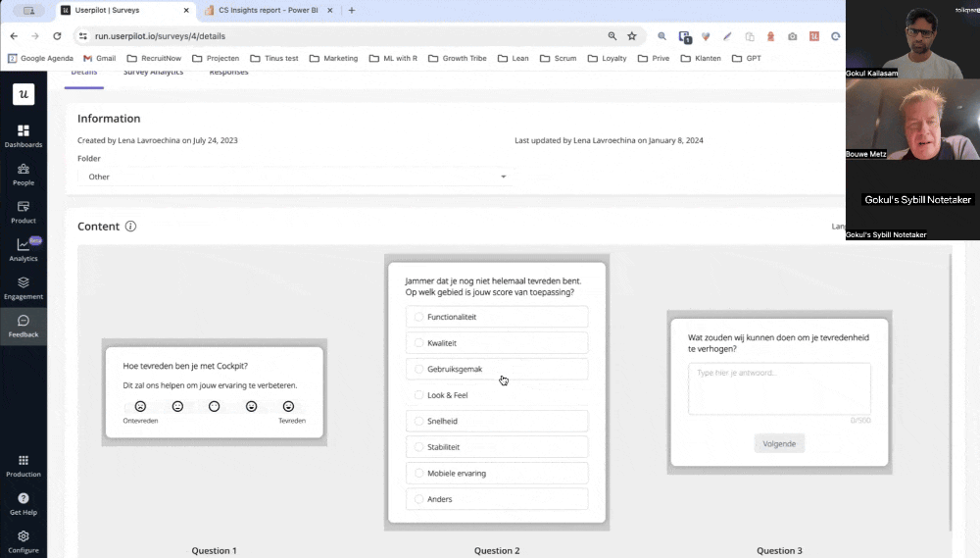Select the Stabiliteit radio option
Screen dimensions: 980x558
[x=419, y=447]
